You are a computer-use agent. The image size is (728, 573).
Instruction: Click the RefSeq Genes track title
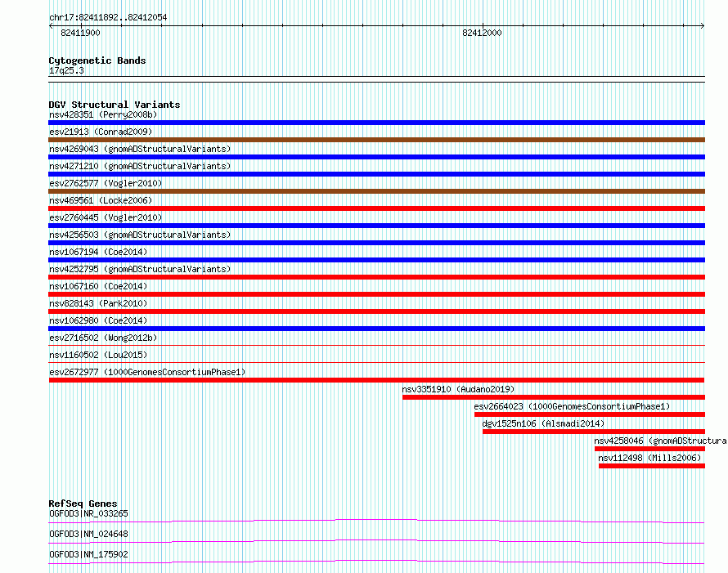(83, 504)
